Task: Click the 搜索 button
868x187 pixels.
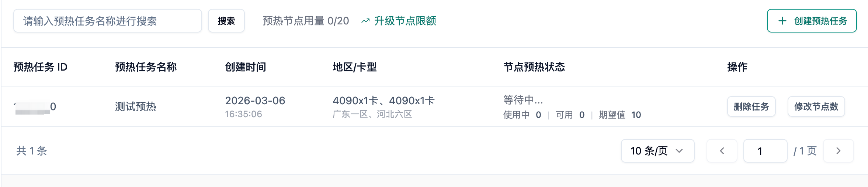Action: tap(226, 21)
